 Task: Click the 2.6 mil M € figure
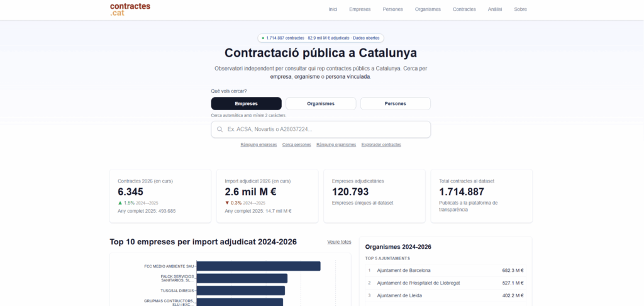[250, 191]
